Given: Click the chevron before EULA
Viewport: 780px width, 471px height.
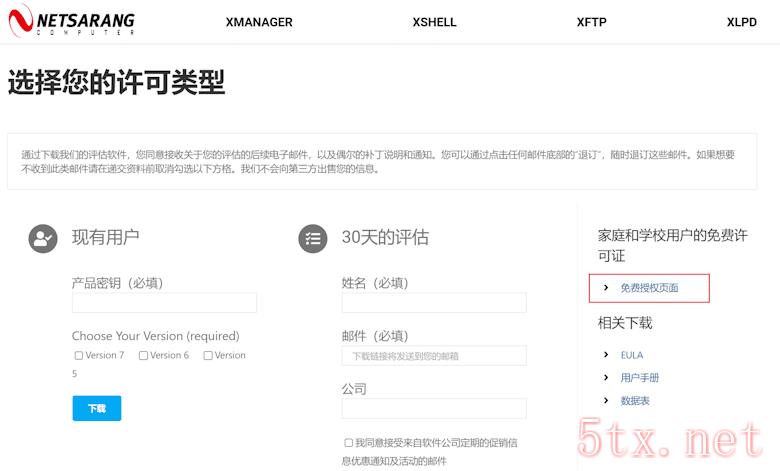Looking at the screenshot, I should pyautogui.click(x=605, y=355).
